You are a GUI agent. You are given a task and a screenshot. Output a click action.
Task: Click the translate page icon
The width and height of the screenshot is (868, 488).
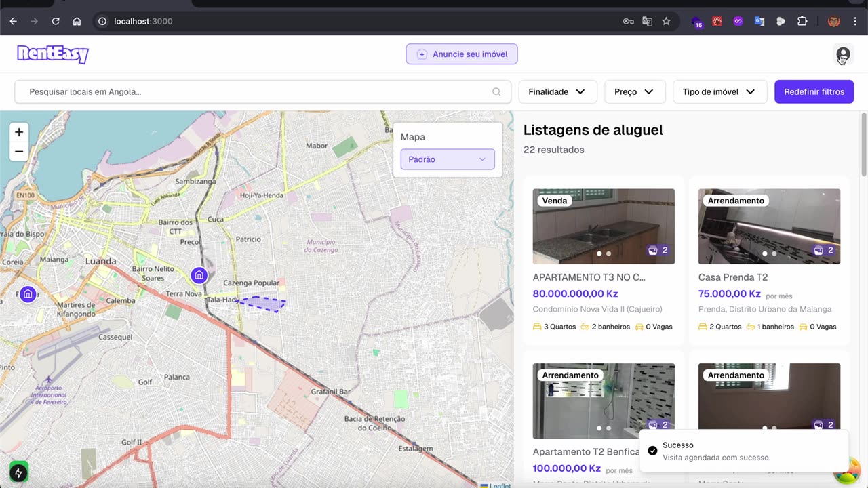[647, 21]
